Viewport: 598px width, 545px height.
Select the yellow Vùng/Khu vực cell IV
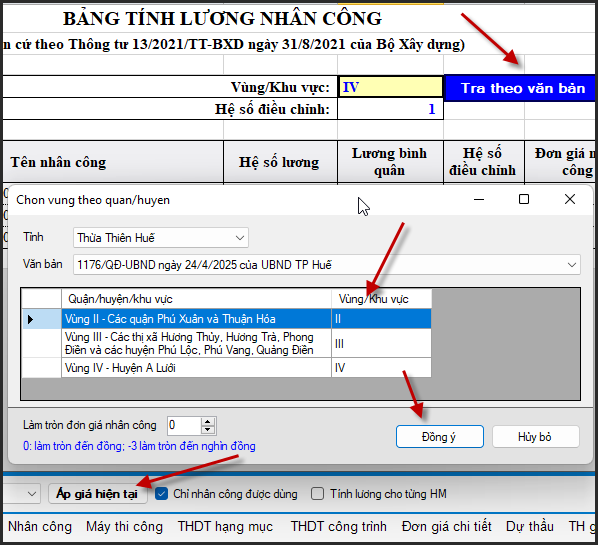click(390, 87)
